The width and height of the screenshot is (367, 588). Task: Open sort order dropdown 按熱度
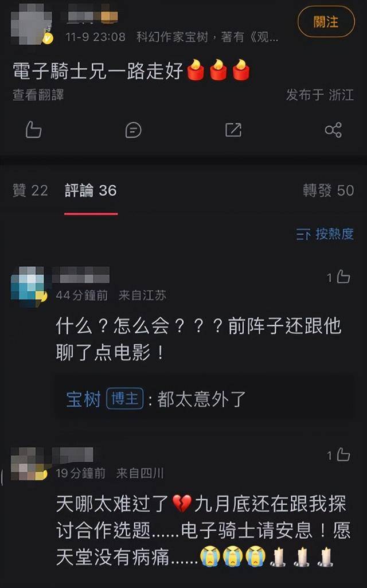[x=325, y=234]
